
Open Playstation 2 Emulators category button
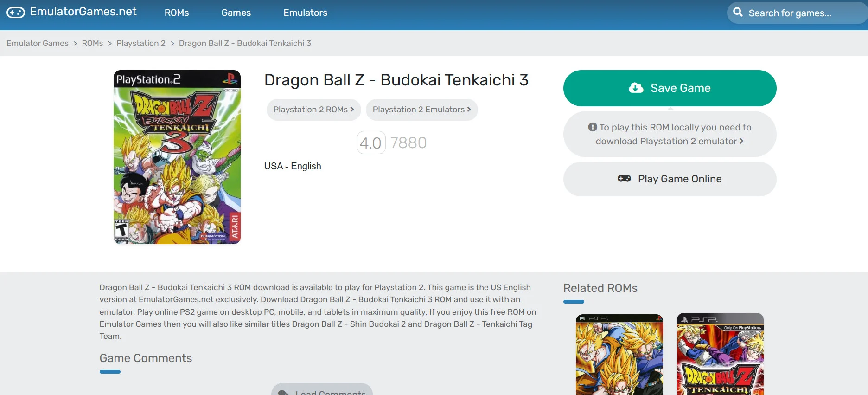[x=421, y=110]
